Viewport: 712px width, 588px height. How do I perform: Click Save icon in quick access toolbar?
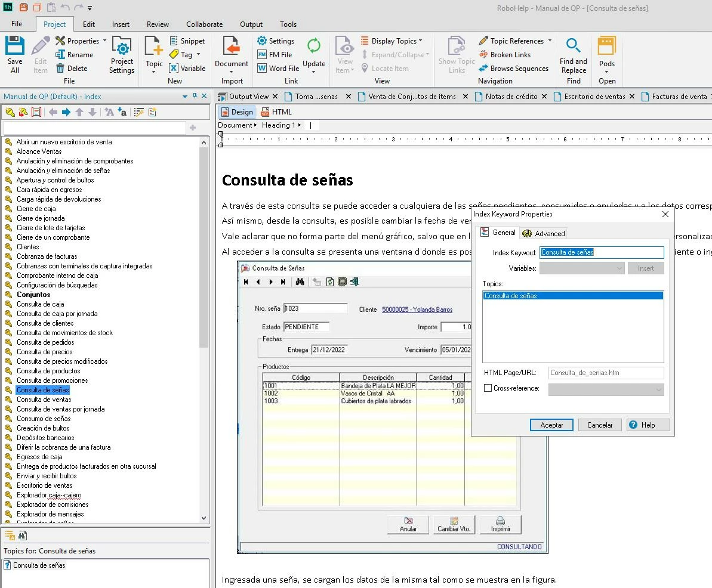click(24, 7)
